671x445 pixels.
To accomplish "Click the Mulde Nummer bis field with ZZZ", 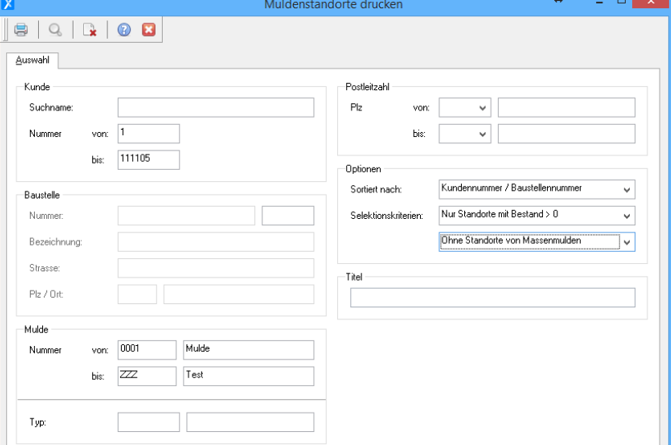I will tap(148, 375).
